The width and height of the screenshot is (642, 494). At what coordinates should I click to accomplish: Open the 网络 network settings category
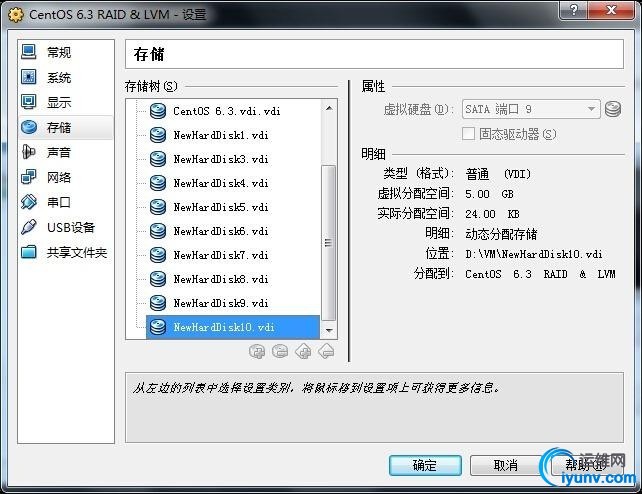pyautogui.click(x=66, y=177)
